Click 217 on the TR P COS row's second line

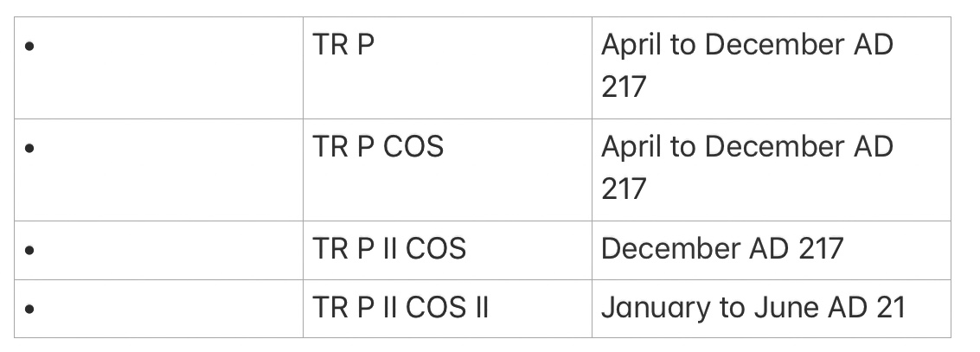(x=624, y=188)
